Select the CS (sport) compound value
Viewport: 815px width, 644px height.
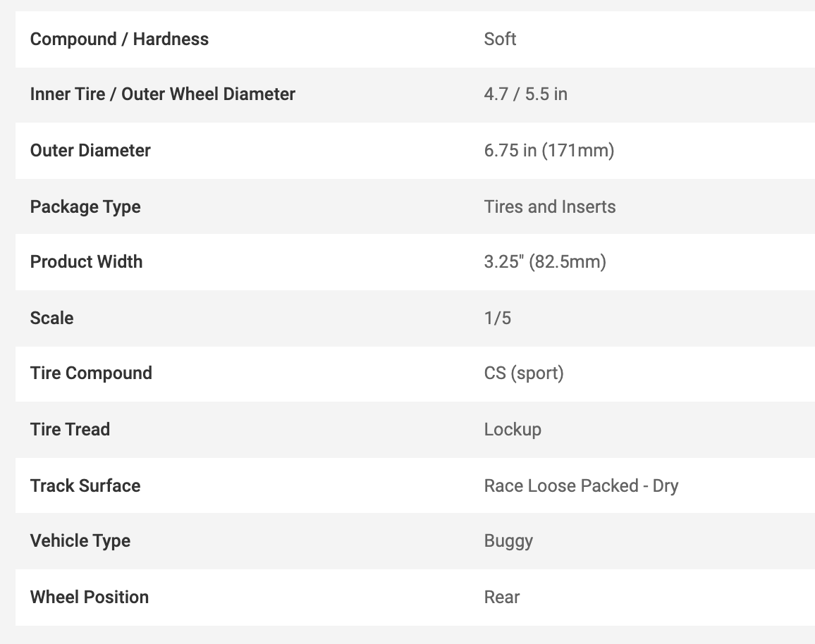523,373
